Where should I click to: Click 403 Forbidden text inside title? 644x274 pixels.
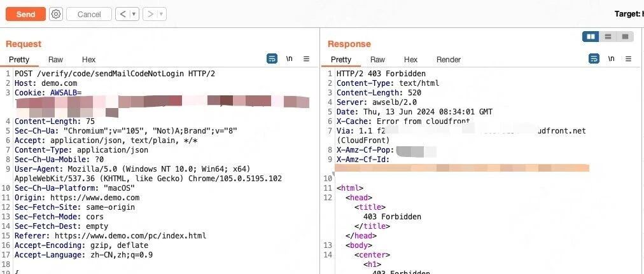pos(392,217)
